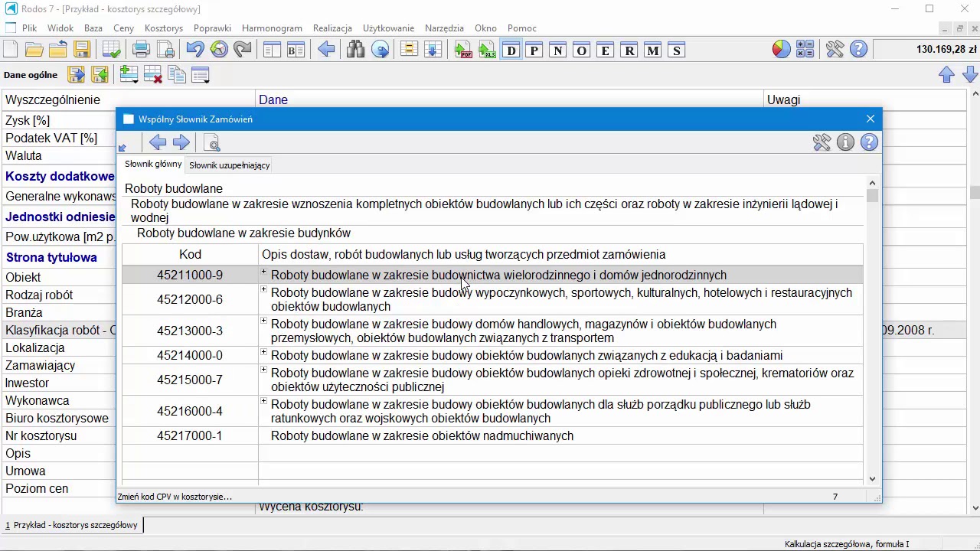
Task: Click Zmień kod CPV w kosztorysie link
Action: pyautogui.click(x=175, y=497)
